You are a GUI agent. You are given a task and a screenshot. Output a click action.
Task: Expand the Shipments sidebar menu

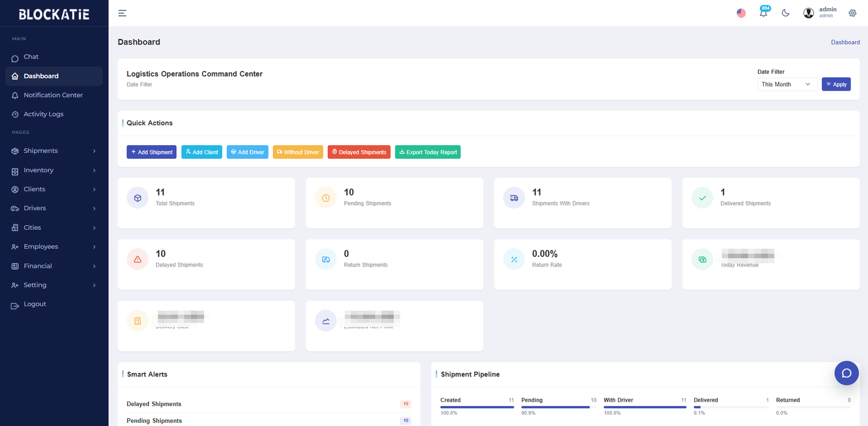(x=54, y=151)
